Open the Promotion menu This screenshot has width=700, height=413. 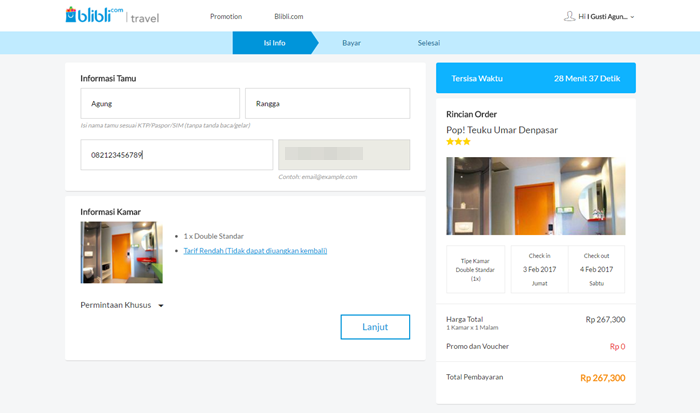(x=225, y=17)
